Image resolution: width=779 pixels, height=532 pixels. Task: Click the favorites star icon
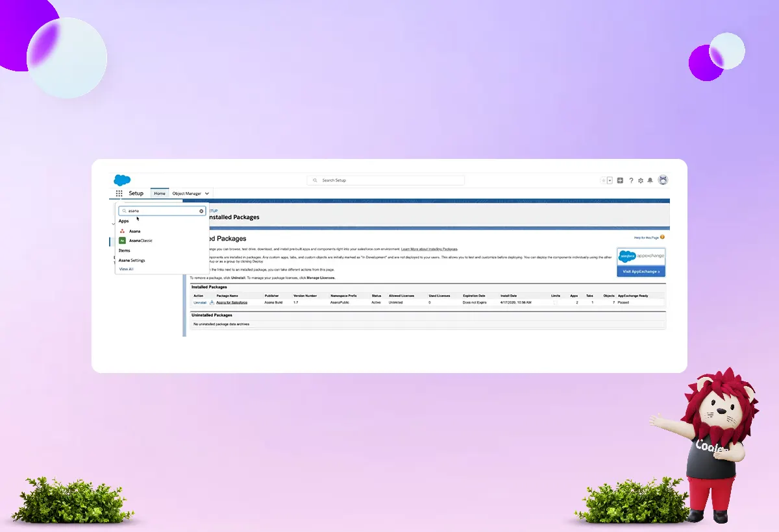click(x=604, y=180)
